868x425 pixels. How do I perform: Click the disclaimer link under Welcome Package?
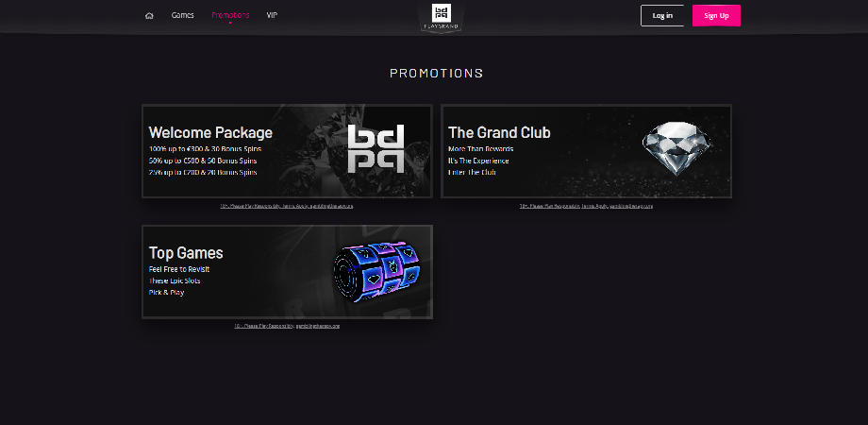point(286,206)
